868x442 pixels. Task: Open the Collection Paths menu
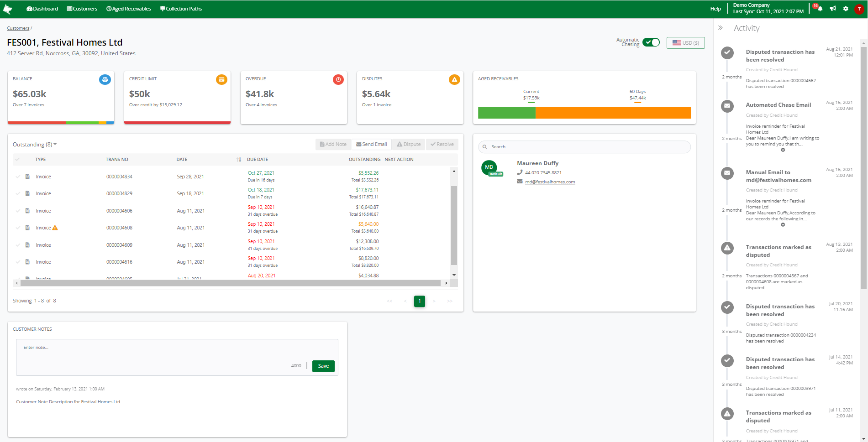pos(181,9)
